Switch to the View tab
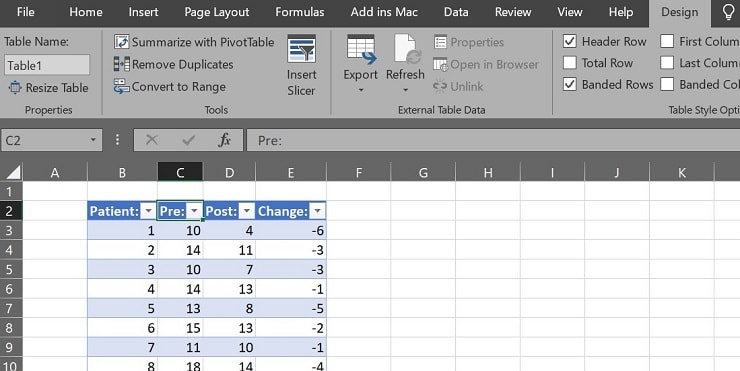The image size is (740, 371). tap(570, 12)
